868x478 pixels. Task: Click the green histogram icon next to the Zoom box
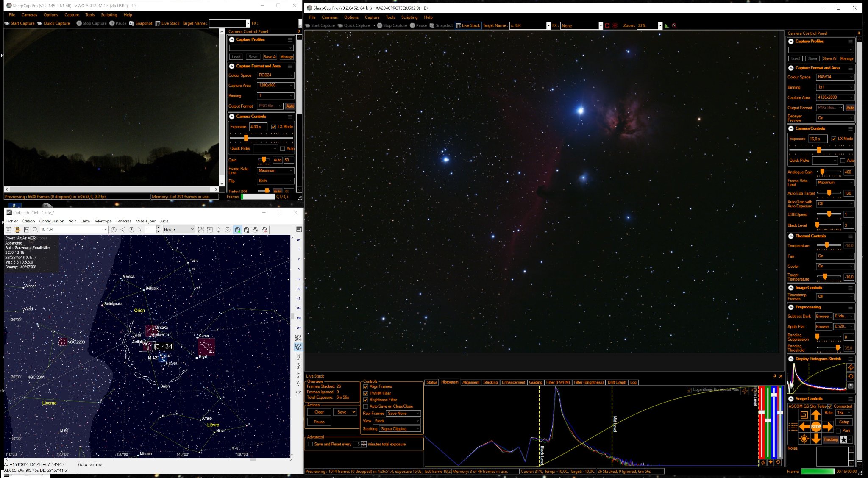(x=666, y=25)
